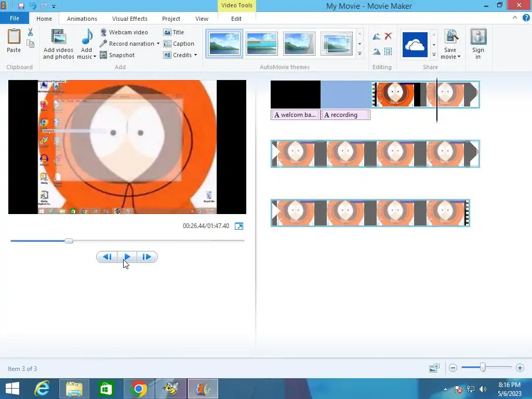
Task: Click the red Remove X icon
Action: 388,36
